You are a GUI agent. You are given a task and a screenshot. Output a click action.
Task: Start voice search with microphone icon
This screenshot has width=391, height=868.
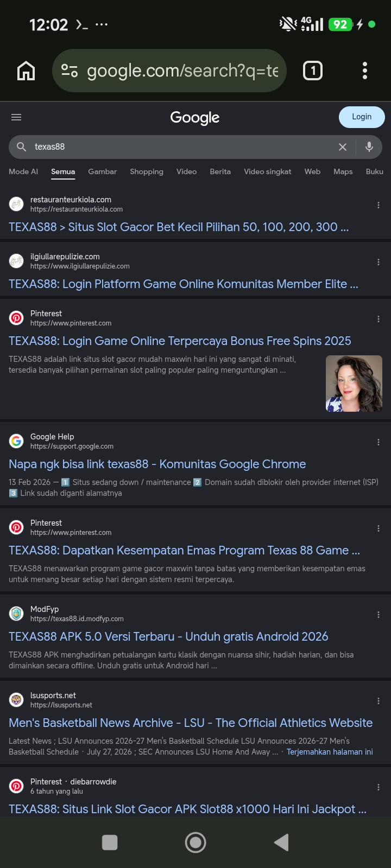pyautogui.click(x=369, y=146)
